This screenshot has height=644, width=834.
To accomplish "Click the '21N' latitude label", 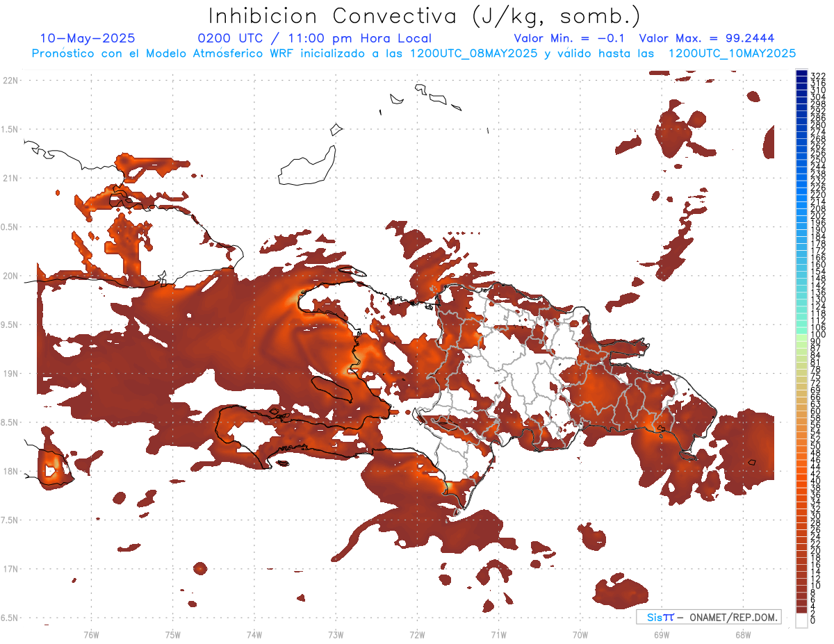I will pyautogui.click(x=10, y=179).
